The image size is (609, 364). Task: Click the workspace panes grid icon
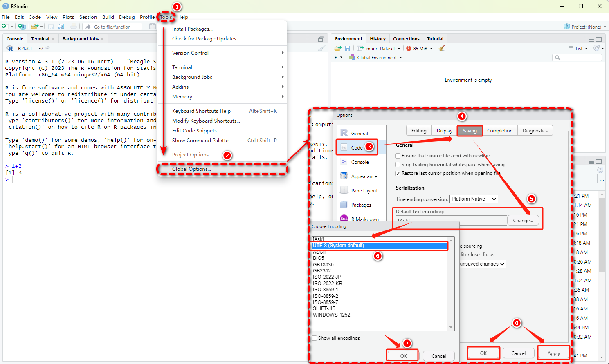coord(153,27)
